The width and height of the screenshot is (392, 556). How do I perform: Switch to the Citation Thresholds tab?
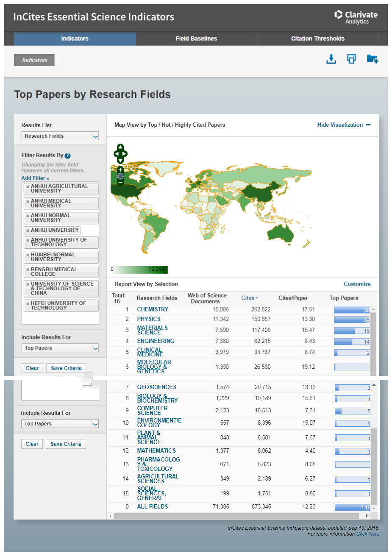[317, 39]
